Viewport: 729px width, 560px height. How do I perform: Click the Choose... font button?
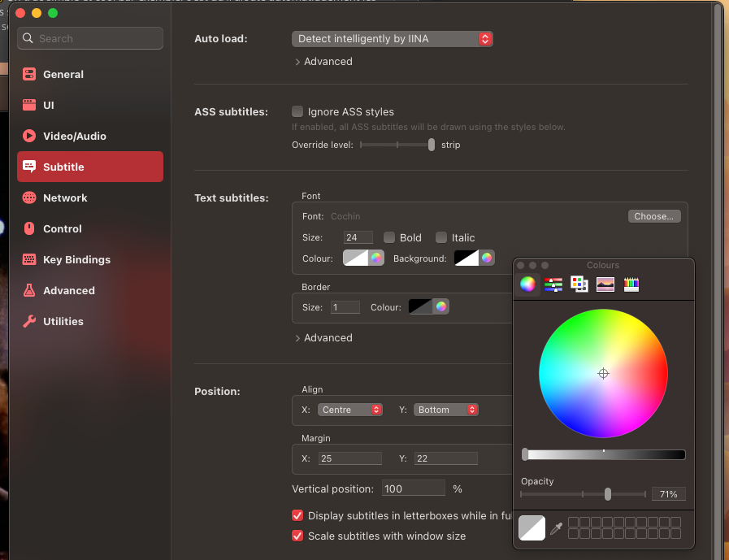pyautogui.click(x=653, y=216)
